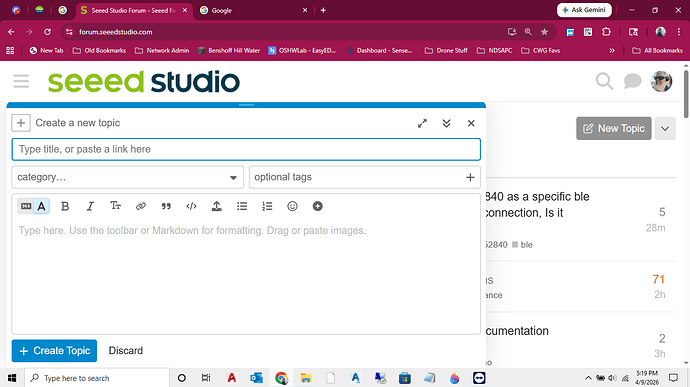Bookmark this page with star icon
Screen dimensions: 690x387
(x=544, y=32)
